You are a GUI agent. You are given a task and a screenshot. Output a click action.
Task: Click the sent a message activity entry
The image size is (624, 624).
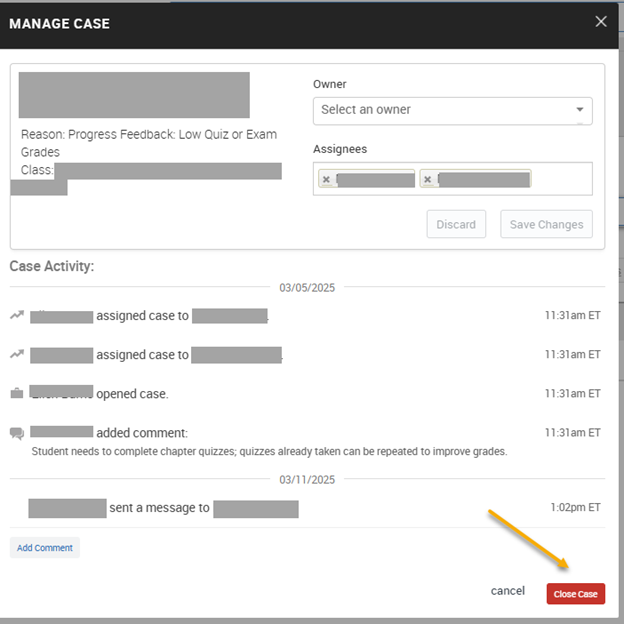click(x=159, y=508)
